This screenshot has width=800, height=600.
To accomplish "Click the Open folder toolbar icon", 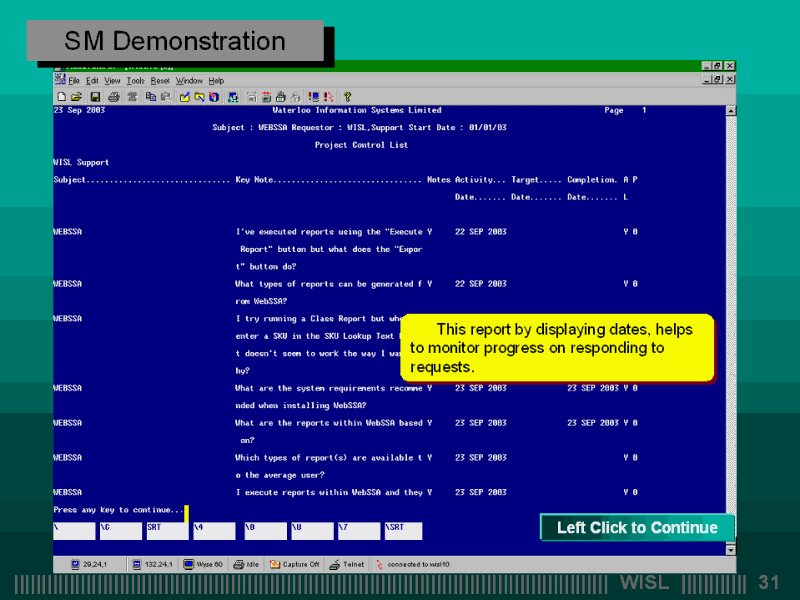I will coord(76,97).
